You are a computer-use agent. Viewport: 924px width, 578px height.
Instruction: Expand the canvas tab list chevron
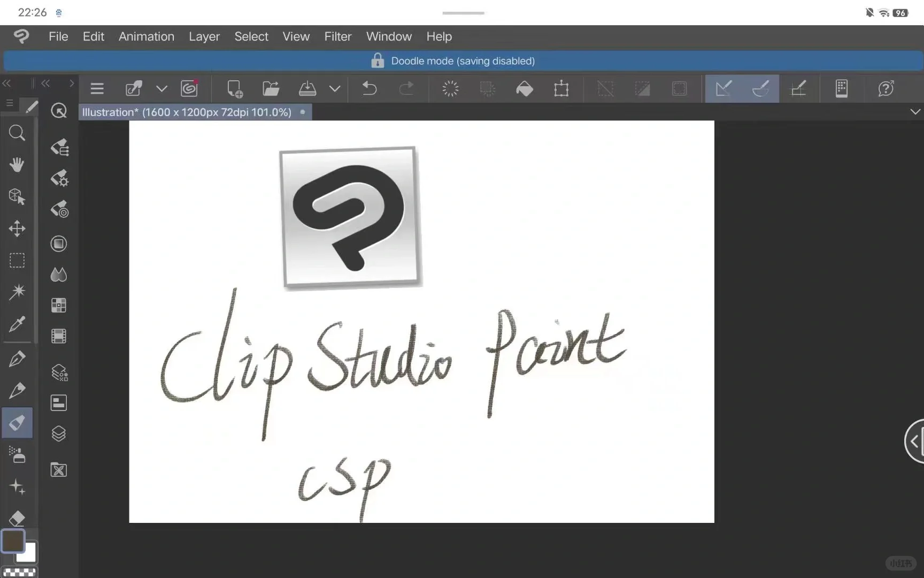(915, 112)
